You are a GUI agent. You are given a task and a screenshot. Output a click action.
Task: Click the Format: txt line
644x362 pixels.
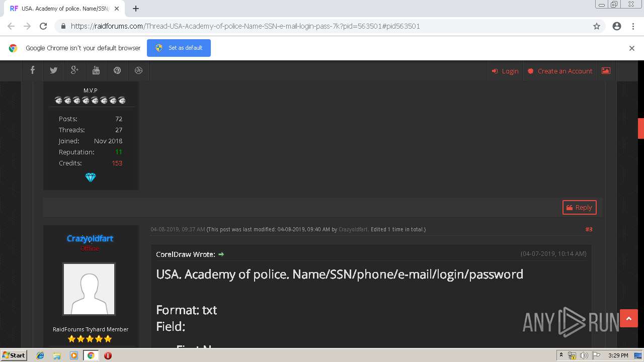(187, 310)
